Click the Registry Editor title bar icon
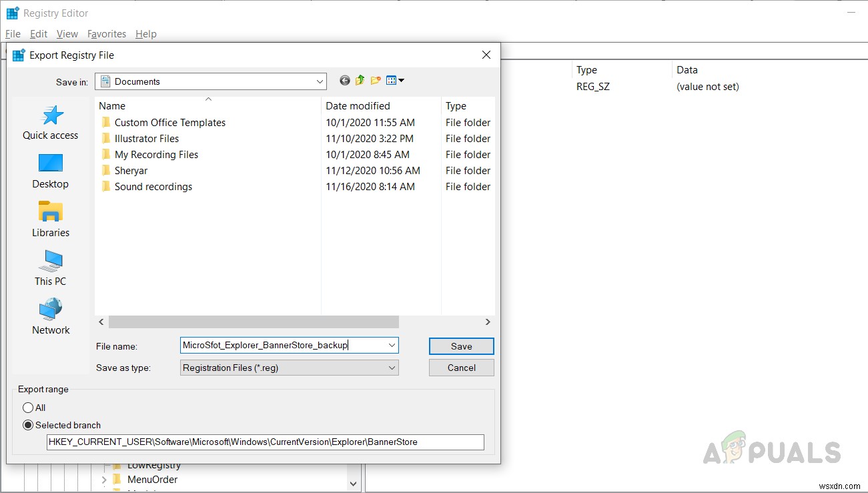Image resolution: width=868 pixels, height=493 pixels. pos(13,13)
